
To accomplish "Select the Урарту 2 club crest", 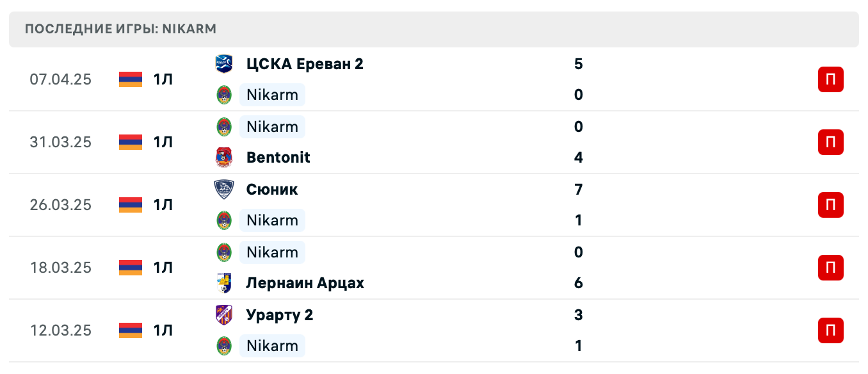I will coord(225,314).
